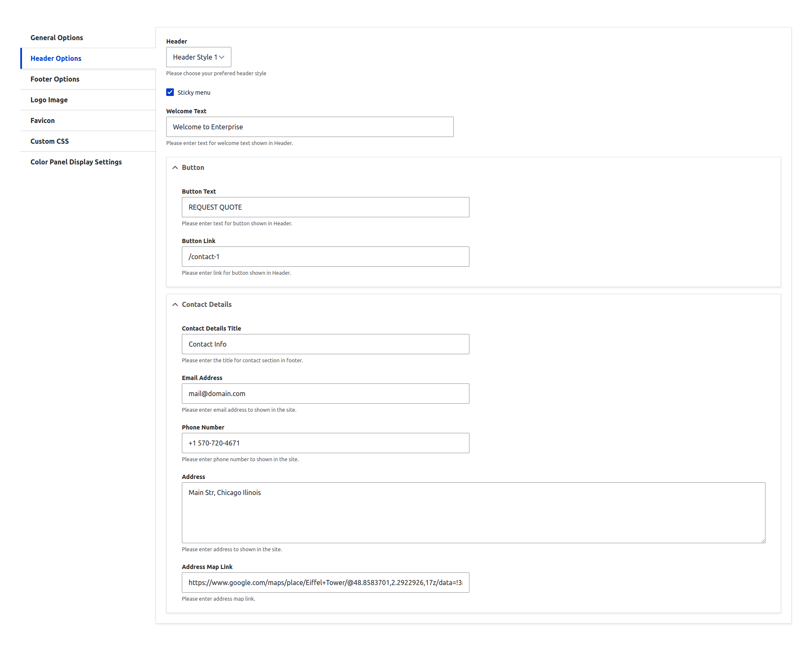Open Color Panel Display Settings tab
Screen dimensions: 812x651
pyautogui.click(x=76, y=162)
